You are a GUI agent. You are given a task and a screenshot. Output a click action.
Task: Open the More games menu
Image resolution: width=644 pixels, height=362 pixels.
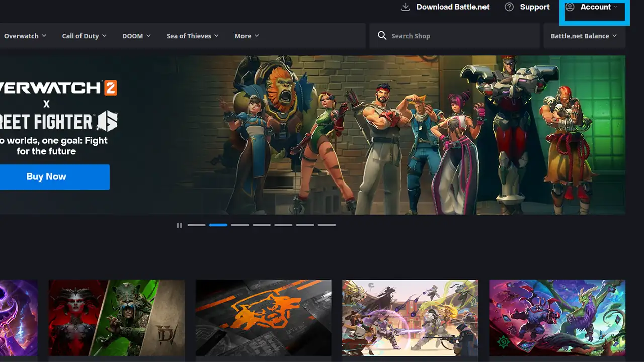pyautogui.click(x=247, y=36)
